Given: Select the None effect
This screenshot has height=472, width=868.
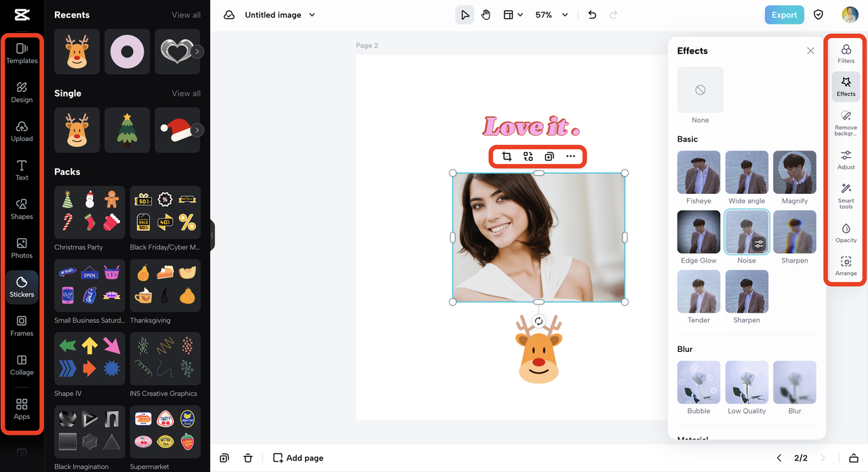Looking at the screenshot, I should [701, 90].
